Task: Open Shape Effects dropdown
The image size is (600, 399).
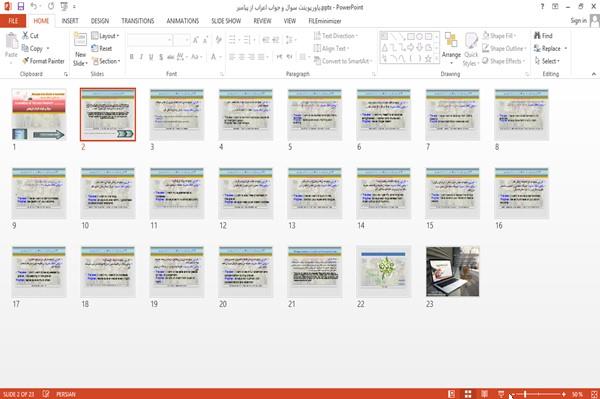Action: [x=504, y=61]
